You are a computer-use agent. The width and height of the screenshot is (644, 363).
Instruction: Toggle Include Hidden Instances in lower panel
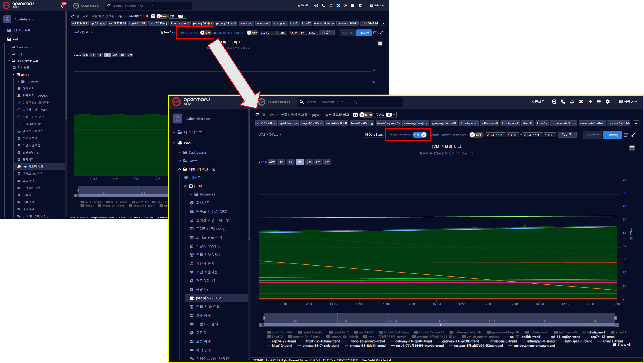tap(476, 135)
